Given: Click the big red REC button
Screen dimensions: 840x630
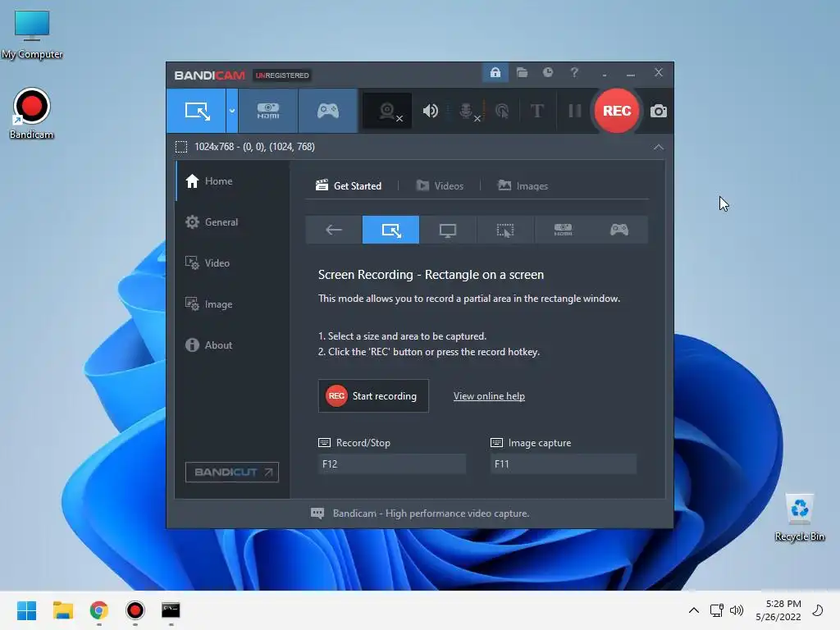Looking at the screenshot, I should click(x=617, y=111).
